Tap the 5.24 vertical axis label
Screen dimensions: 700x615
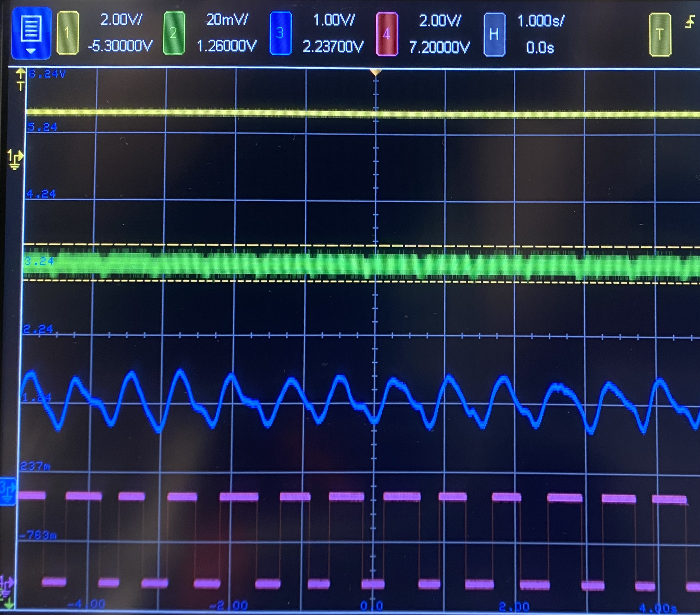coord(42,127)
